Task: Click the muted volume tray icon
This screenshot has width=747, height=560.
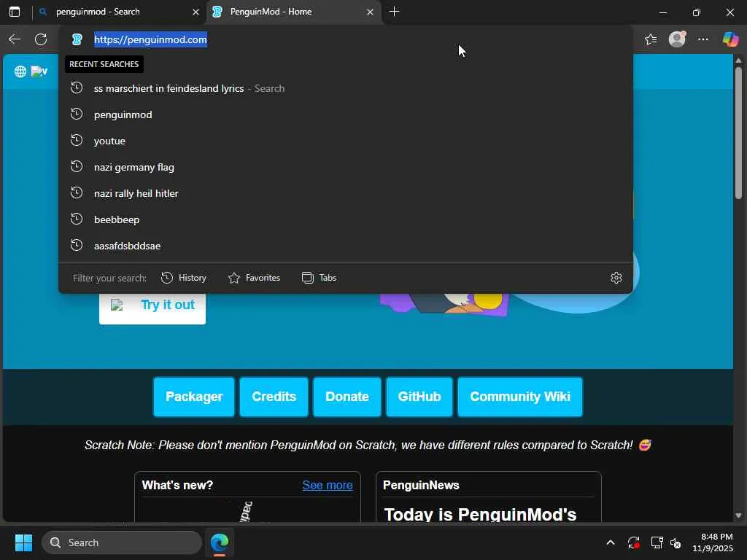Action: tap(676, 542)
